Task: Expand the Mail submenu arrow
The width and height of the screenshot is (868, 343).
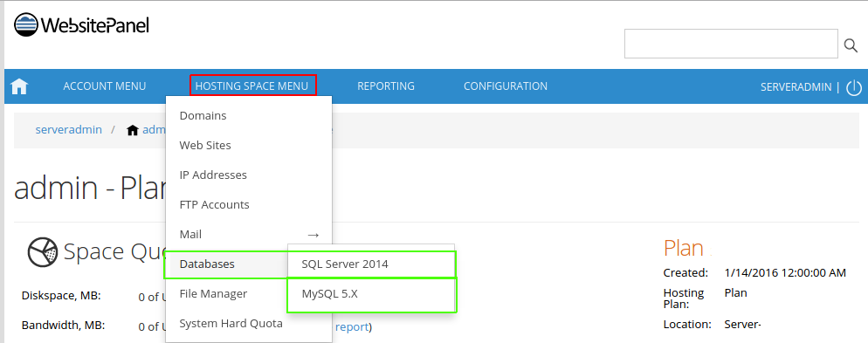Action: tap(313, 235)
